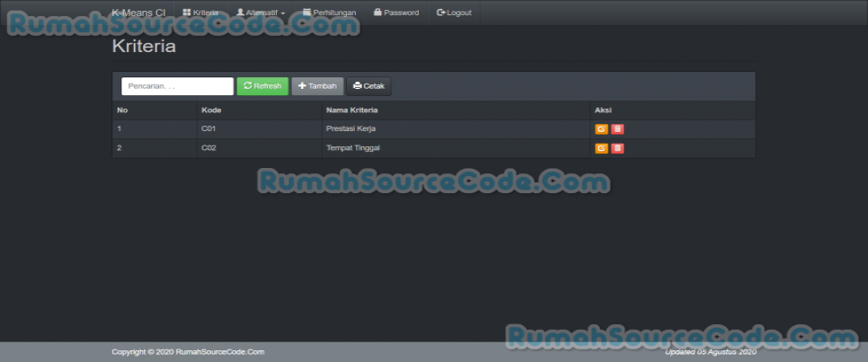Select the C02 code cell
The image size is (868, 362).
pyautogui.click(x=259, y=148)
